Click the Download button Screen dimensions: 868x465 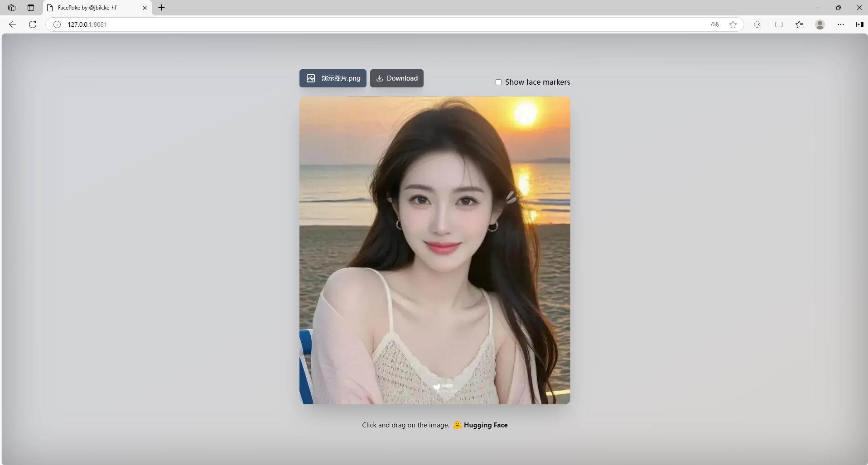[396, 78]
